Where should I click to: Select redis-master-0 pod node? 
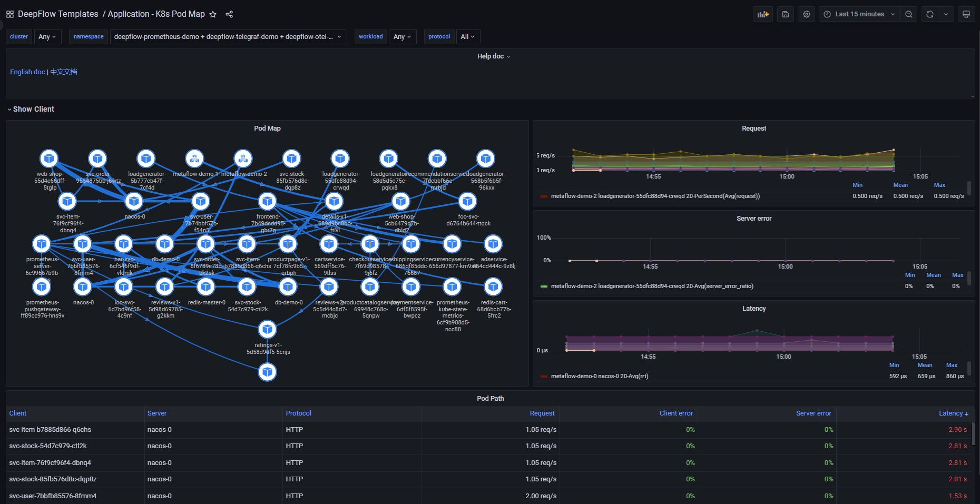[205, 286]
